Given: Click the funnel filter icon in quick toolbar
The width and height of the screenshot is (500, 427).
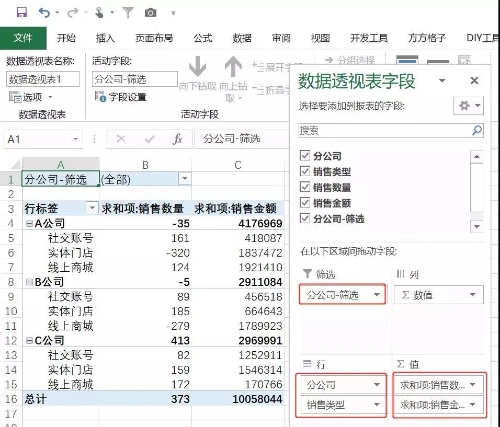Looking at the screenshot, I should (x=128, y=13).
